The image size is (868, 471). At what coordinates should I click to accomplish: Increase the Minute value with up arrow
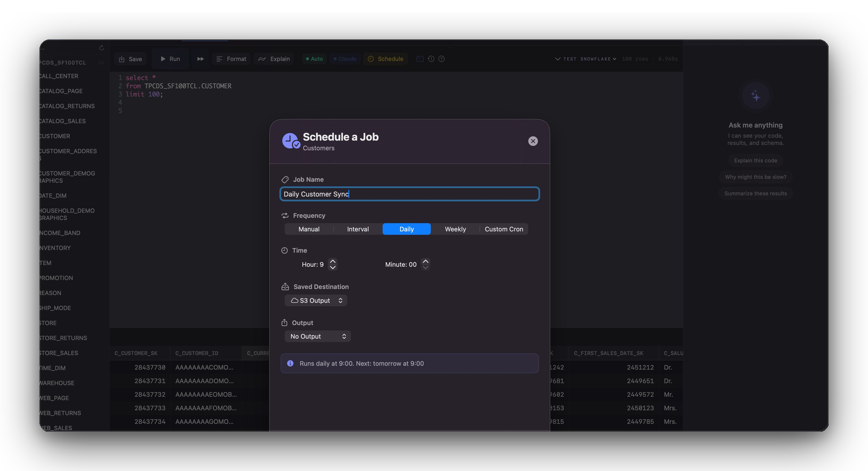click(426, 261)
